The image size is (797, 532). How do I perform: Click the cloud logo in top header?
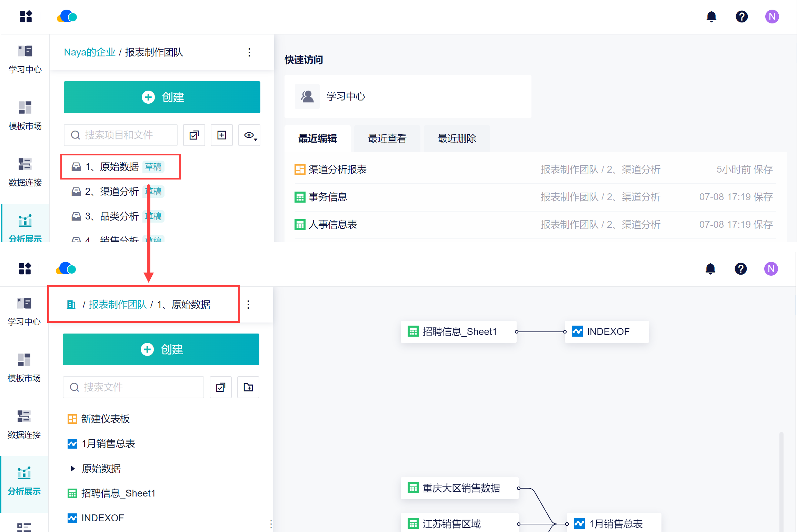tap(67, 17)
